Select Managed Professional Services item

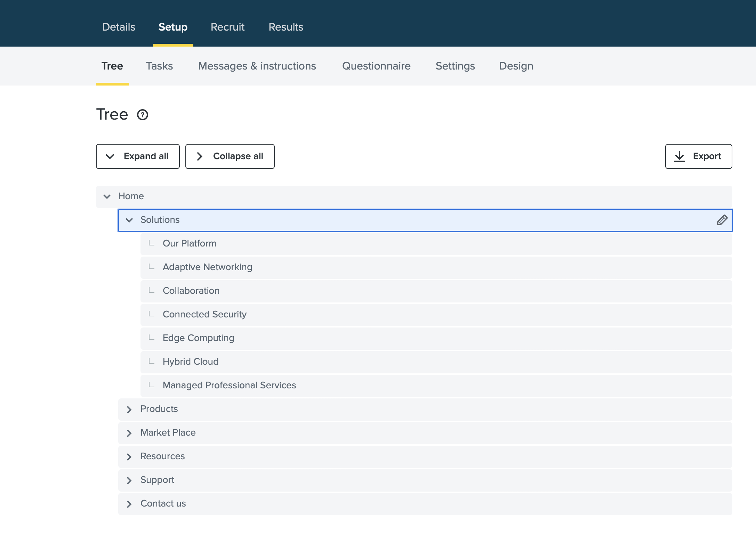click(x=229, y=385)
